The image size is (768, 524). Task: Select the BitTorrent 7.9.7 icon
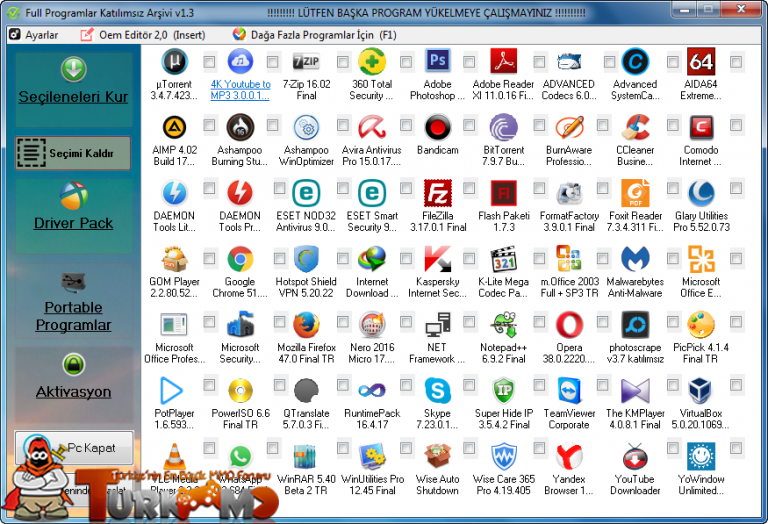tap(504, 127)
